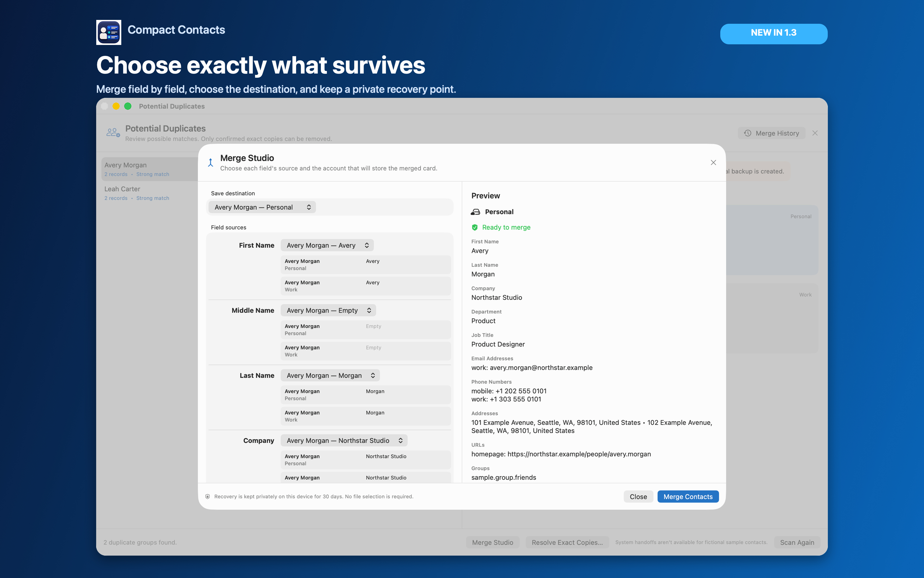Select Avery Morgan Personal row under Last Name
Image resolution: width=924 pixels, height=578 pixels.
pyautogui.click(x=366, y=395)
